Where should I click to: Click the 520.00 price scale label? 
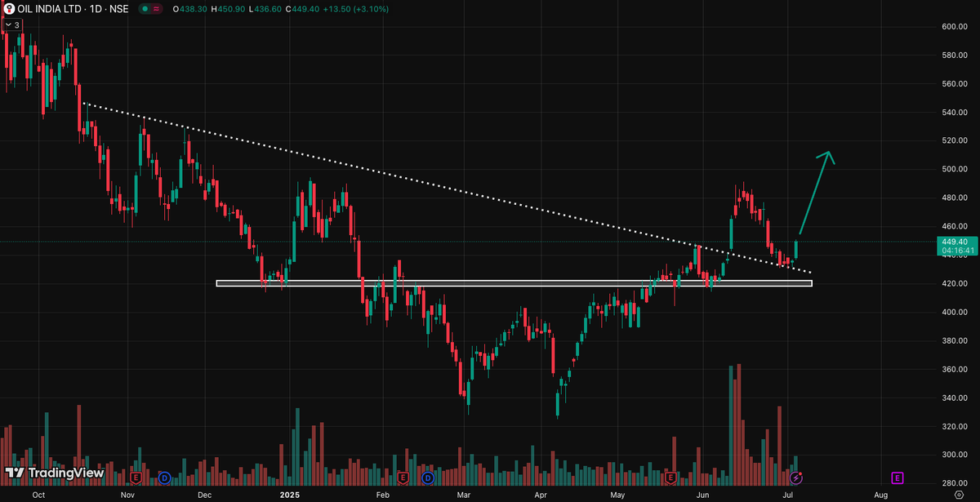[955, 141]
